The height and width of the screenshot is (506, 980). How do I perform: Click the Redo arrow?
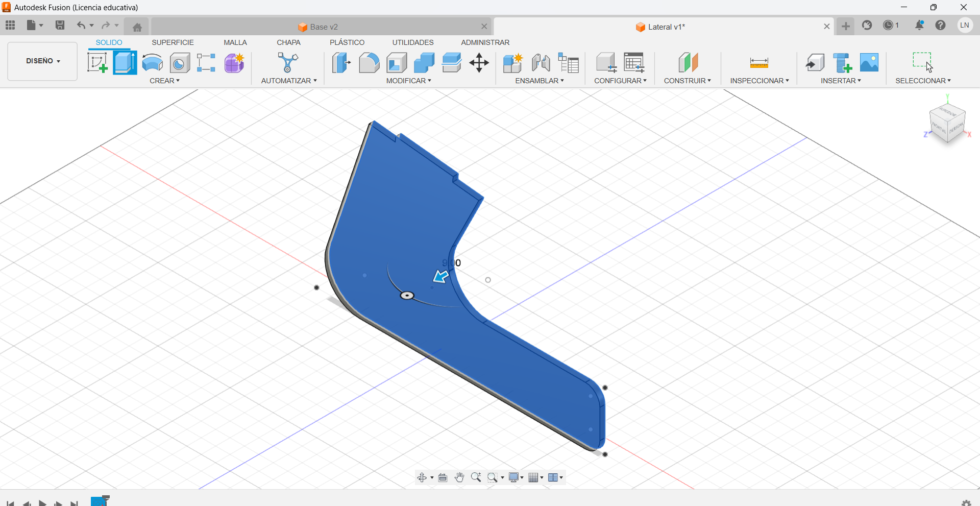pyautogui.click(x=105, y=25)
